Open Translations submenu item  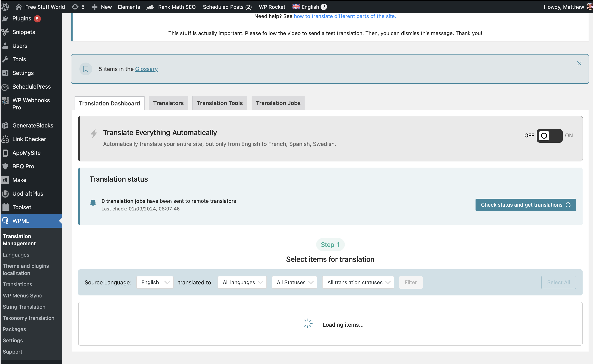[17, 284]
